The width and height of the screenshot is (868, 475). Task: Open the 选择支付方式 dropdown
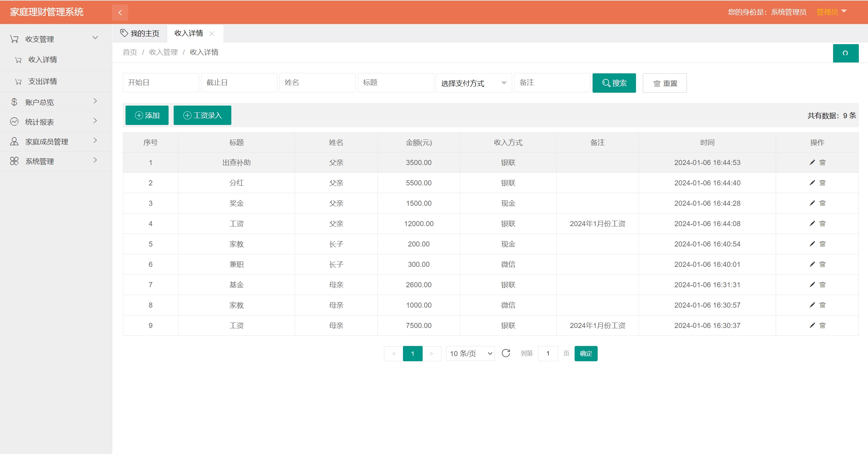click(474, 83)
